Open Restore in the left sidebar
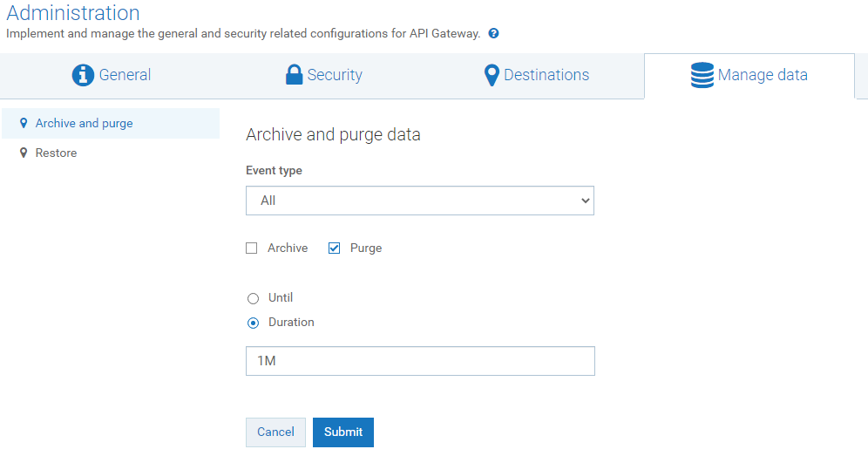This screenshot has height=456, width=868. (x=56, y=153)
